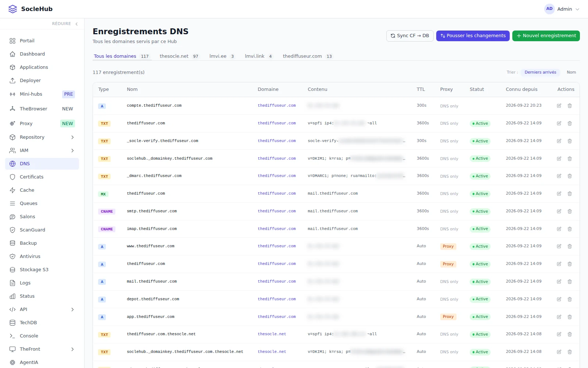Collapse the sidebar with Réduire

[x=65, y=24]
